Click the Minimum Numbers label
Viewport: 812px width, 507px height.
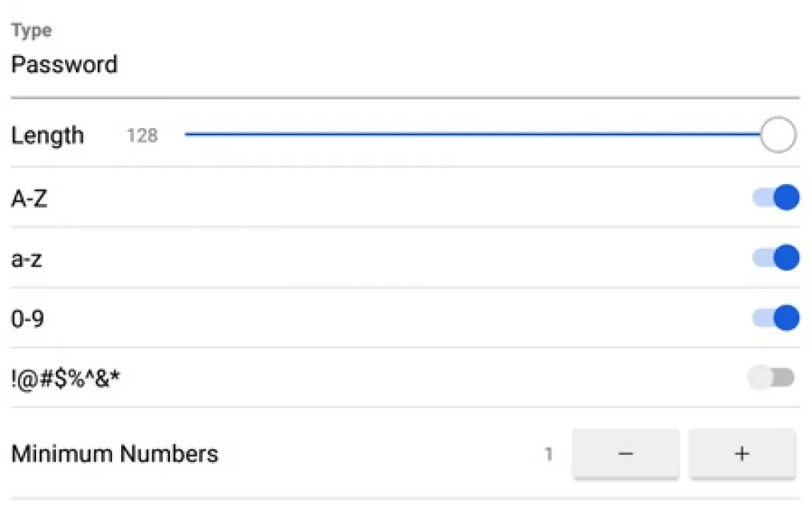pos(115,453)
